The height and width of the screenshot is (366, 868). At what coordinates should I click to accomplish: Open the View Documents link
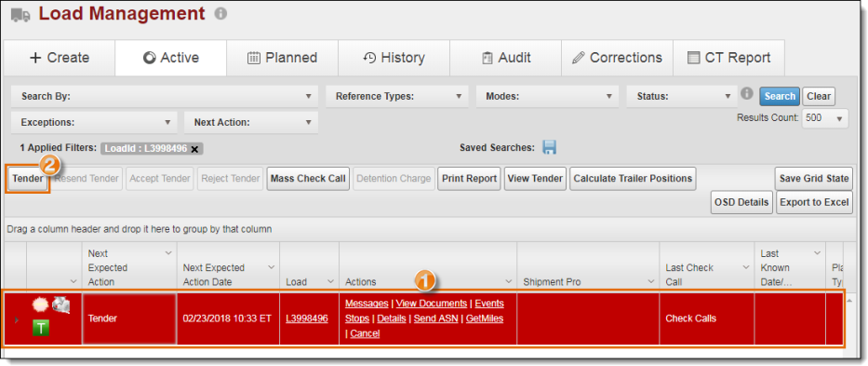[432, 304]
